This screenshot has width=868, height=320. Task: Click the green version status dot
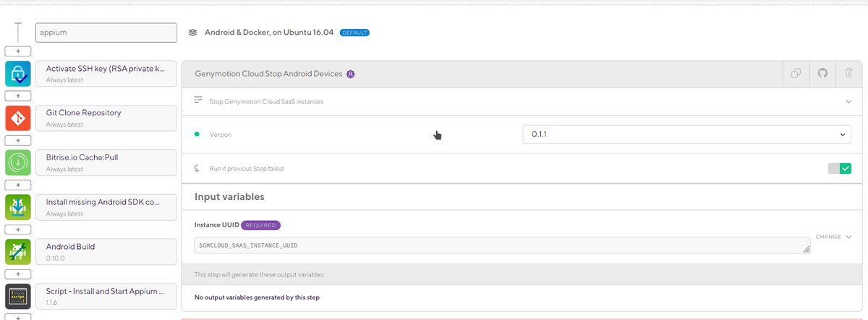(197, 134)
